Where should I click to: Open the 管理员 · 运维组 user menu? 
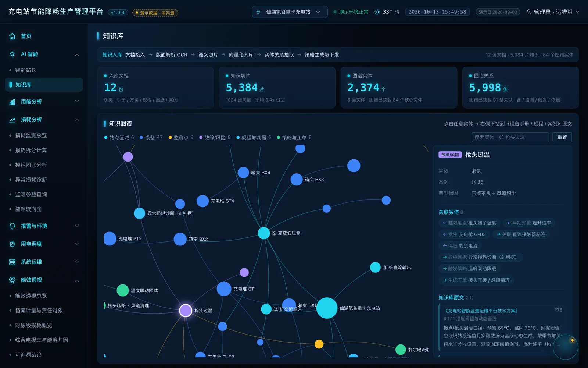[x=553, y=12]
